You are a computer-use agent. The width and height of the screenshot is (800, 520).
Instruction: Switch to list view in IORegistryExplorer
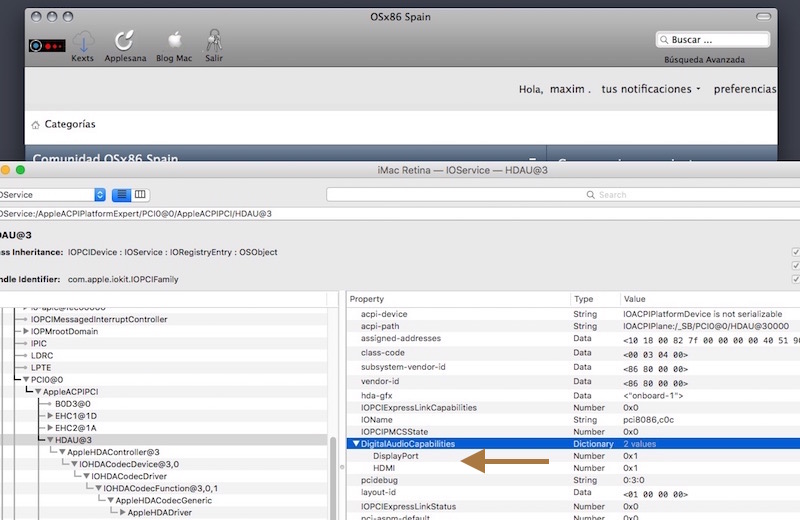121,194
